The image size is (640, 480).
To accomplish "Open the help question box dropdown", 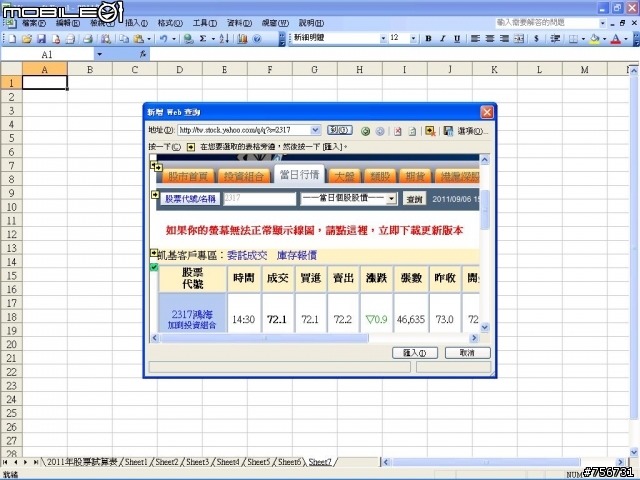I will click(x=602, y=23).
